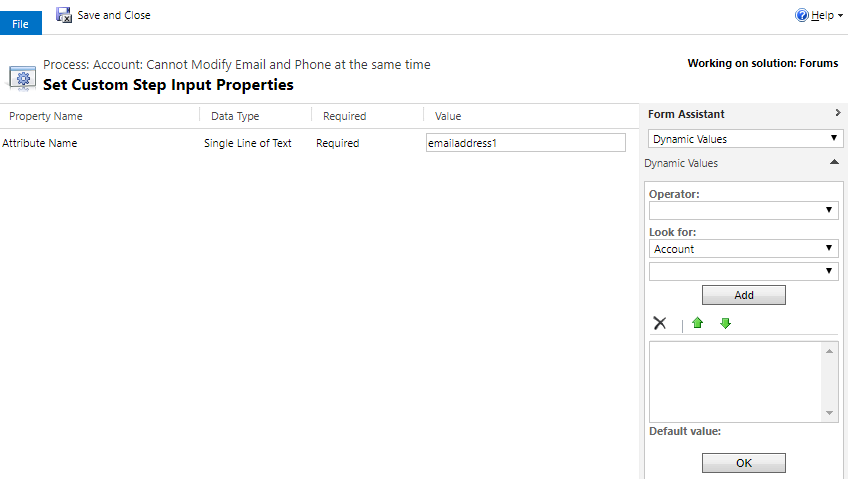Click the Property Name column header

coord(46,116)
